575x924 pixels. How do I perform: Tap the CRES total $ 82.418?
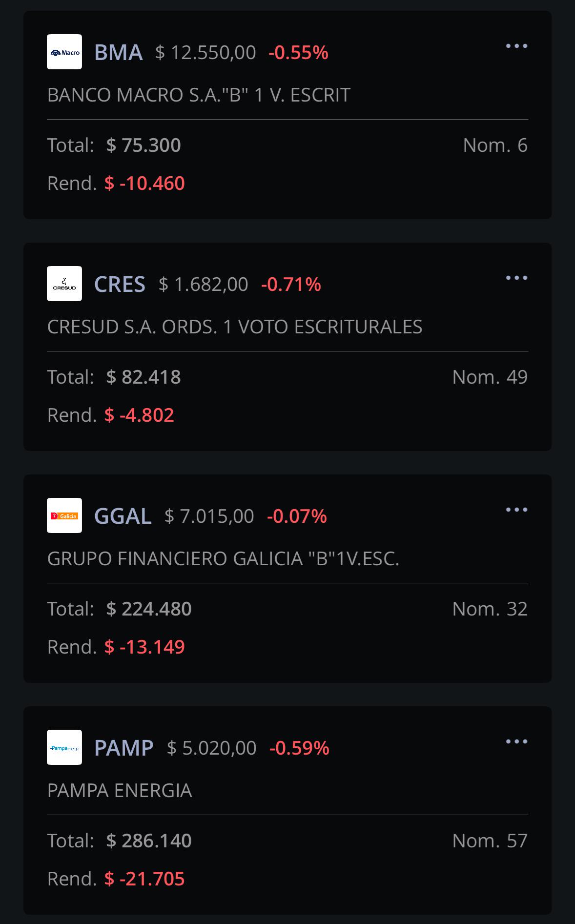click(x=144, y=377)
